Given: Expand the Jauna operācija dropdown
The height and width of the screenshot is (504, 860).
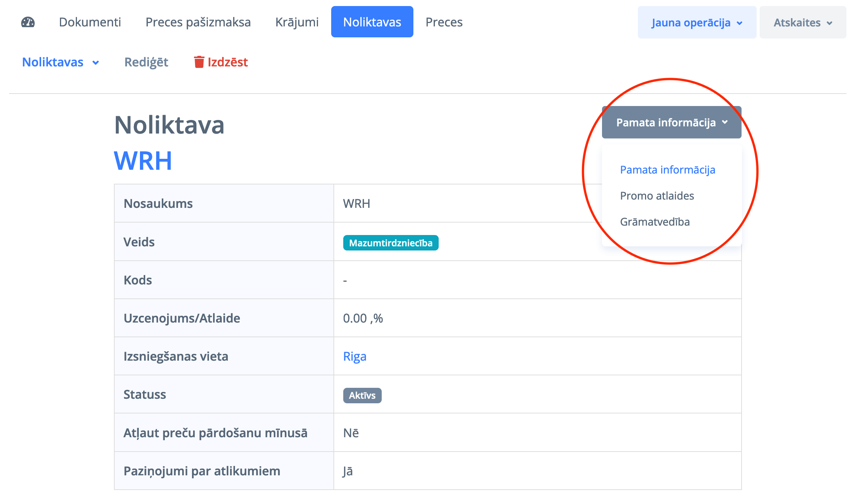Looking at the screenshot, I should pos(697,23).
